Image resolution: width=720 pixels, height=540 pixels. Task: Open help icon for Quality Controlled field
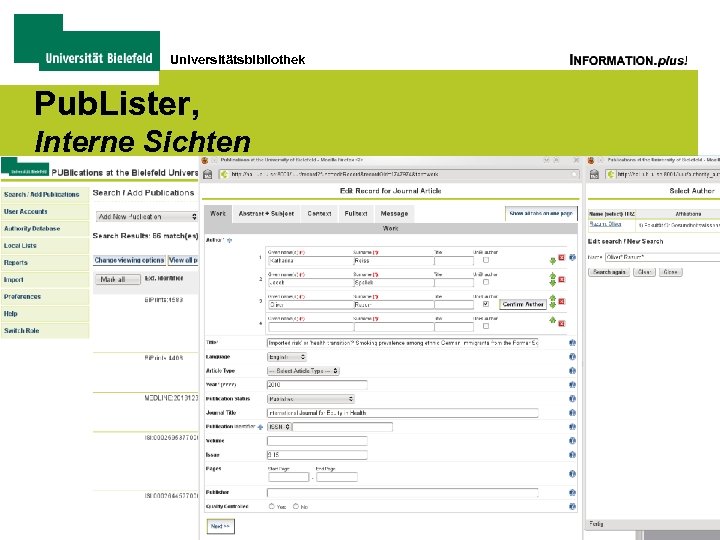pyautogui.click(x=572, y=506)
